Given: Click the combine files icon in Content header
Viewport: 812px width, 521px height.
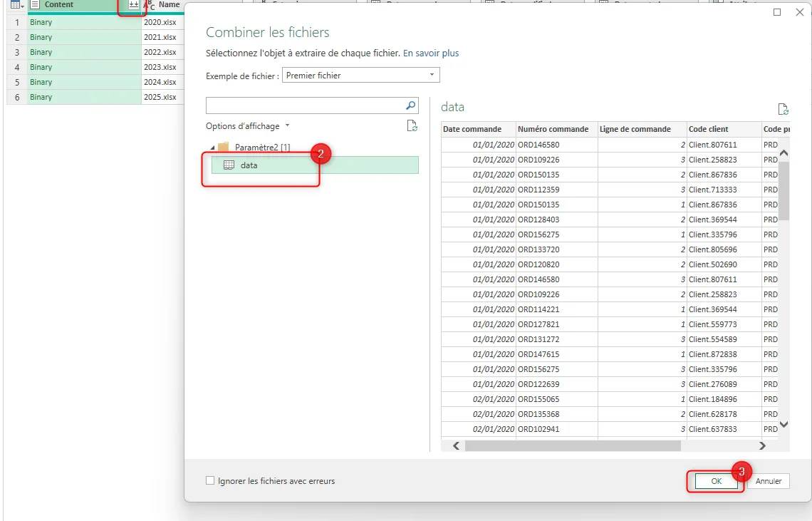Looking at the screenshot, I should point(134,5).
